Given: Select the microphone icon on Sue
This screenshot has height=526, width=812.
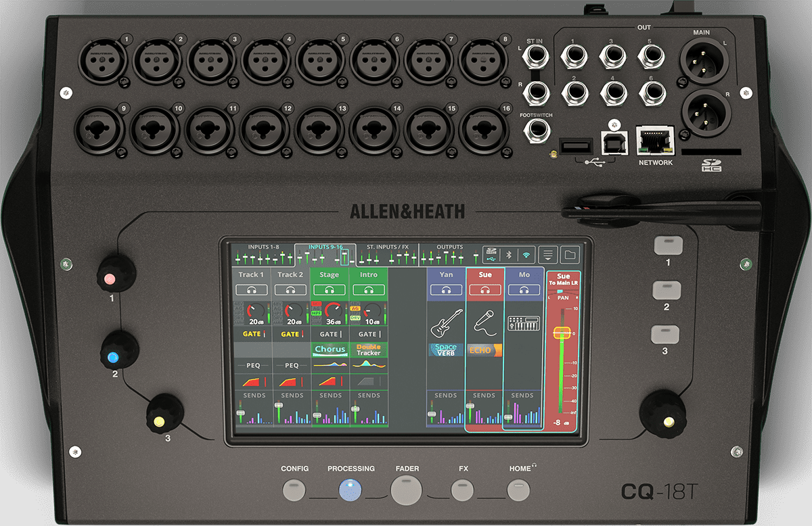Looking at the screenshot, I should (484, 323).
